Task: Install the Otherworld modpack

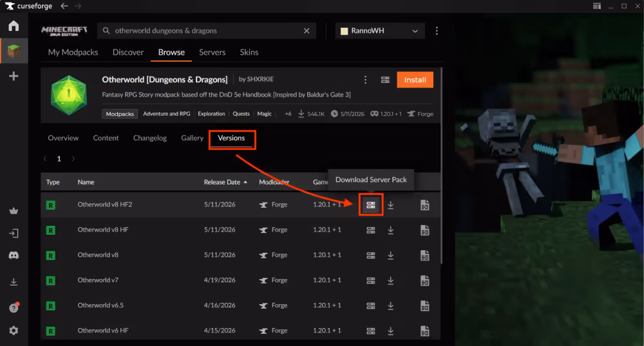Action: coord(415,80)
